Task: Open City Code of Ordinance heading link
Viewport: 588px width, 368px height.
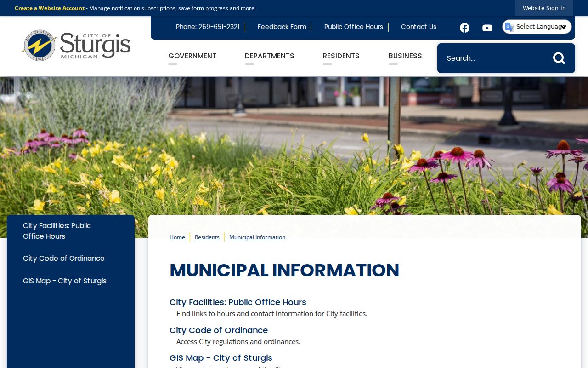Action: pos(219,330)
